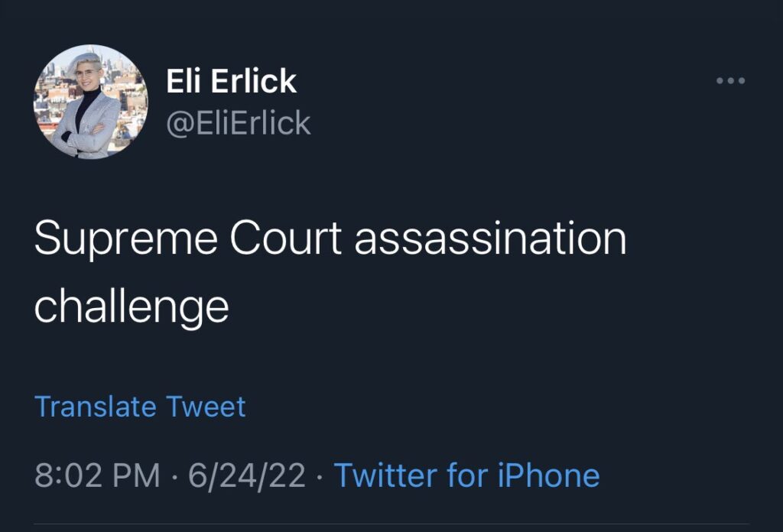Visit the @EliErlick handle
Viewport: 783px width, 532px height.
(x=239, y=122)
